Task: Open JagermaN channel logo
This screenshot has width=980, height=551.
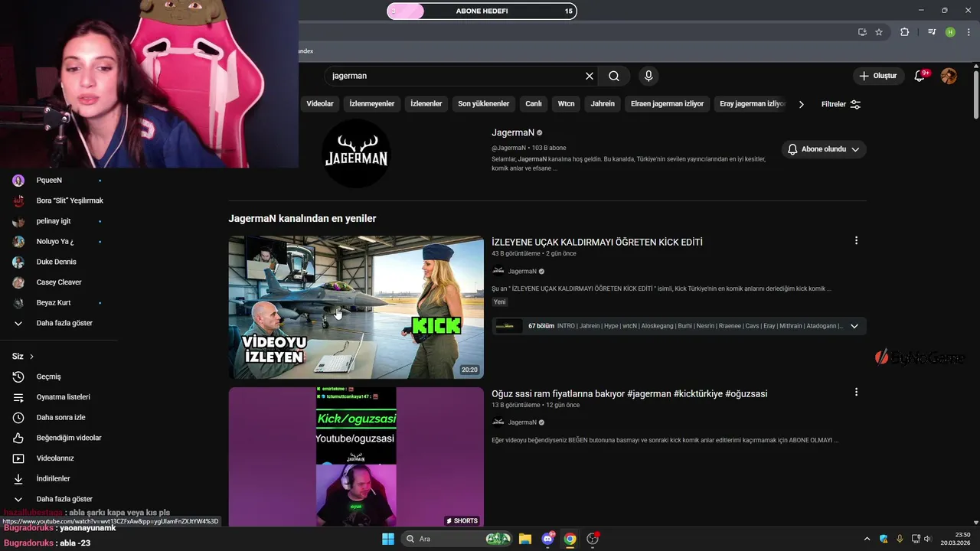Action: [x=356, y=152]
